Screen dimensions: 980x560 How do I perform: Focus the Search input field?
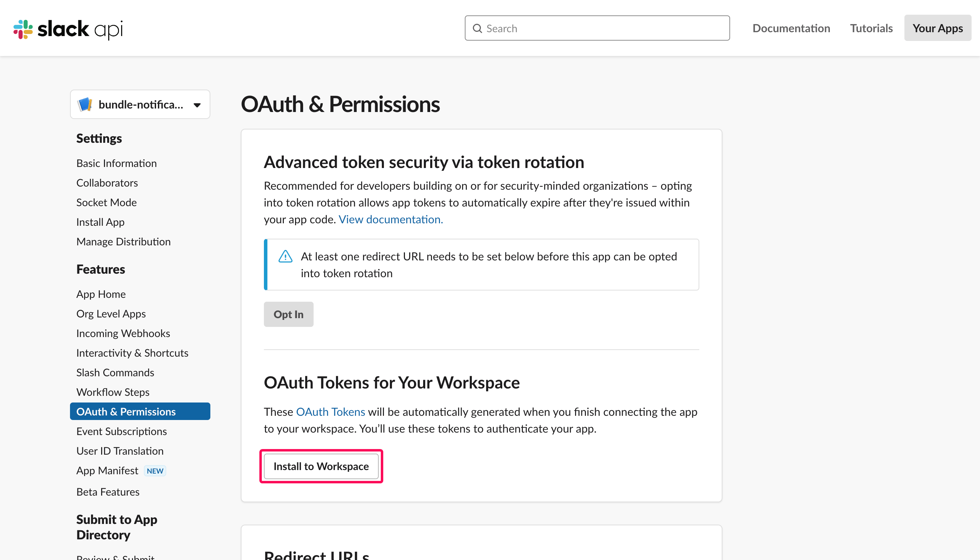(604, 28)
